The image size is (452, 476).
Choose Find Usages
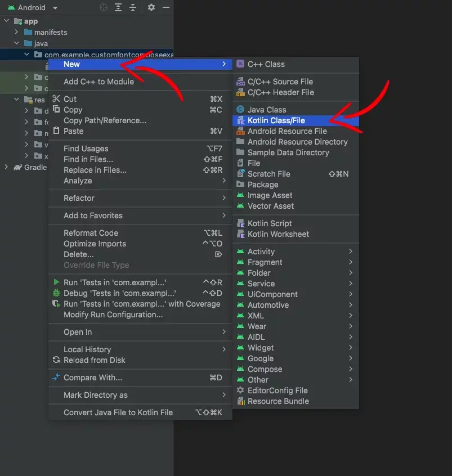(x=140, y=149)
